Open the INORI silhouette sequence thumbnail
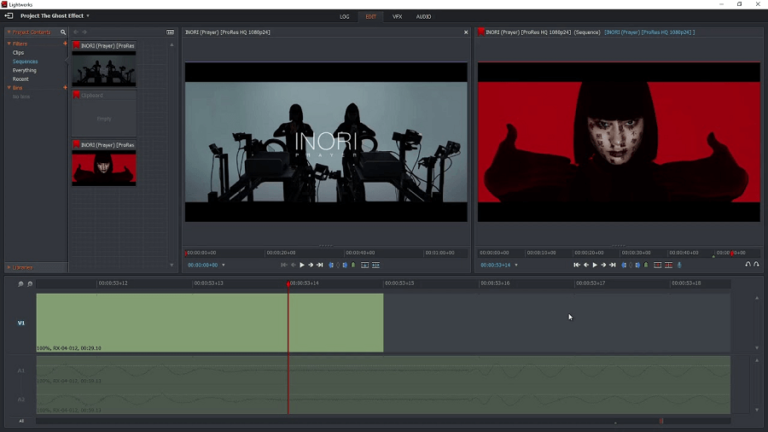 pos(104,69)
